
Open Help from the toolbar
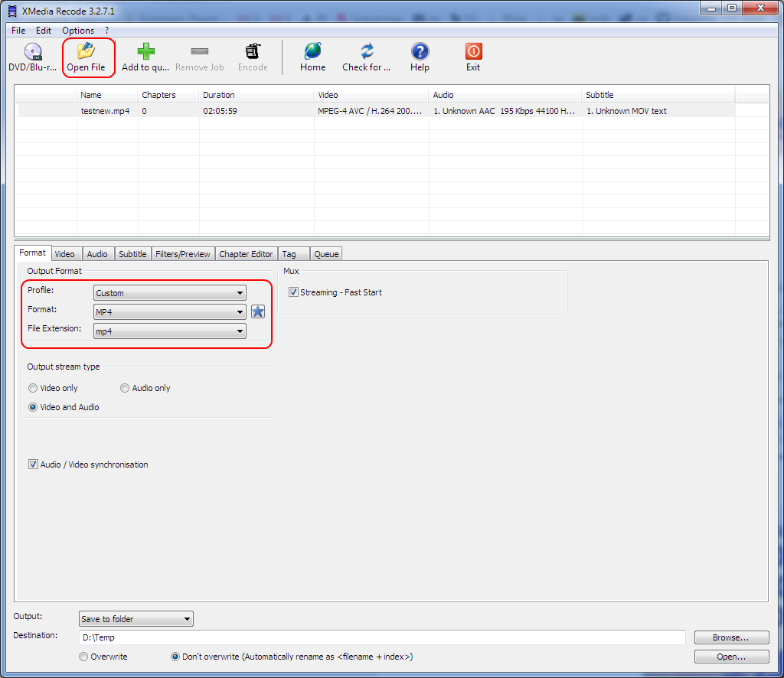(x=420, y=57)
